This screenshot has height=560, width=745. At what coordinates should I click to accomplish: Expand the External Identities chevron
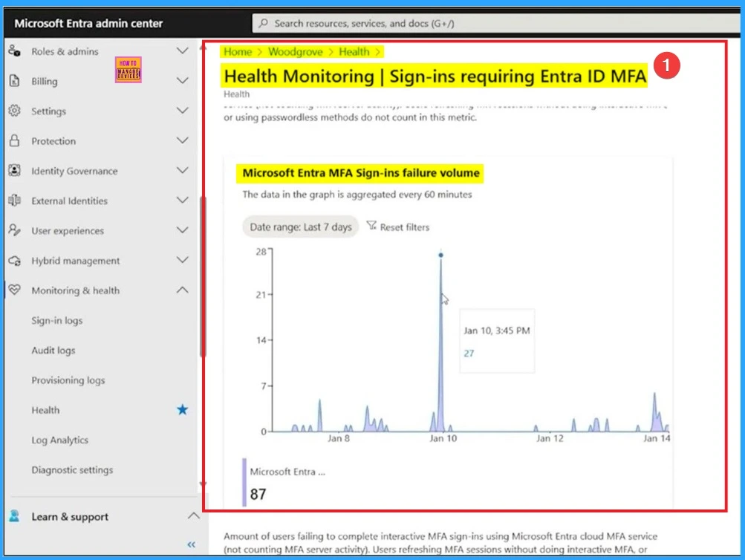click(x=183, y=201)
